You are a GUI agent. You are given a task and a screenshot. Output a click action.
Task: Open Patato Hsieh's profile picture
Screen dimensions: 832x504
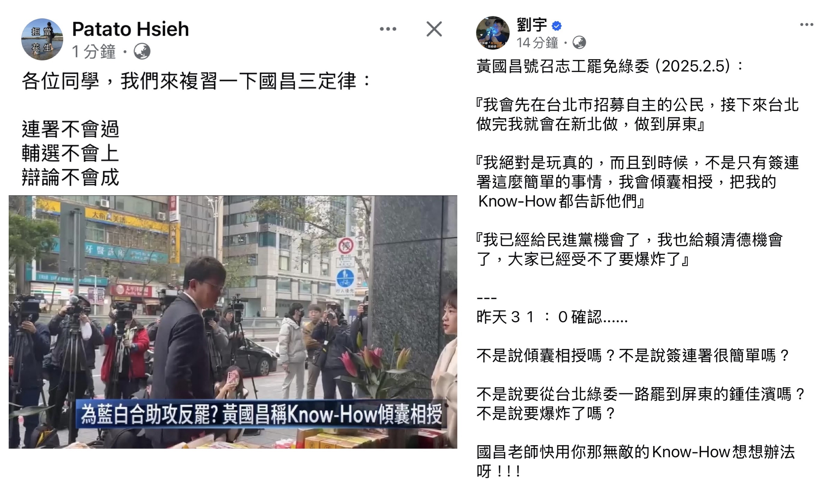(42, 39)
